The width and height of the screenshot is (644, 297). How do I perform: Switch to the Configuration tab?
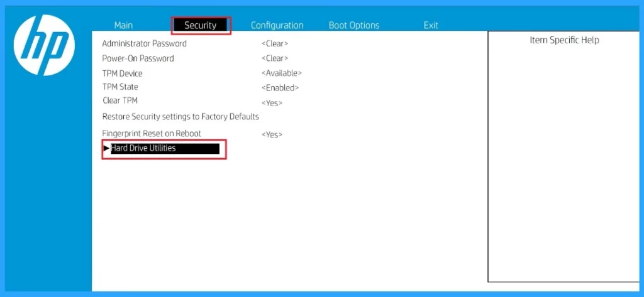tap(277, 26)
